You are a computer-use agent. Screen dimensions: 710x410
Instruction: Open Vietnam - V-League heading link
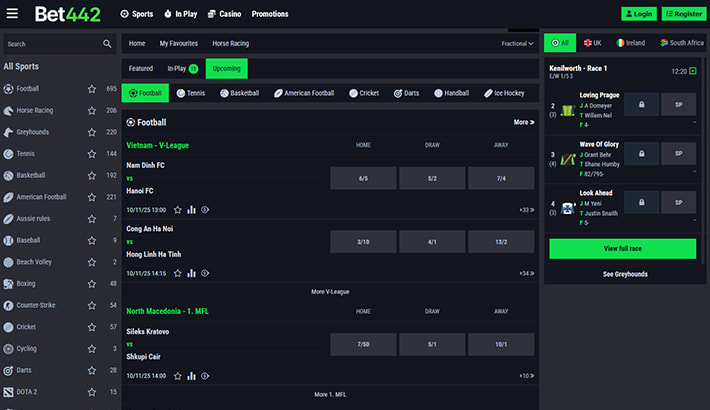158,145
